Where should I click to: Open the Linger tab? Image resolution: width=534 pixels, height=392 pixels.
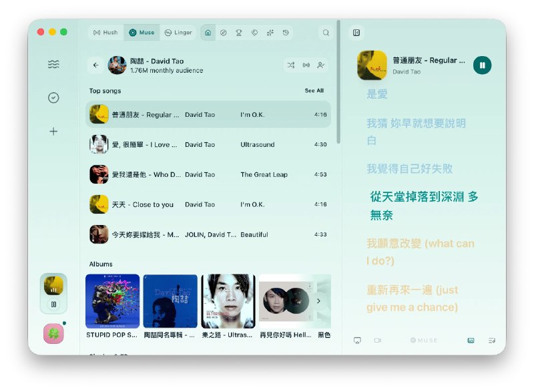click(x=178, y=32)
